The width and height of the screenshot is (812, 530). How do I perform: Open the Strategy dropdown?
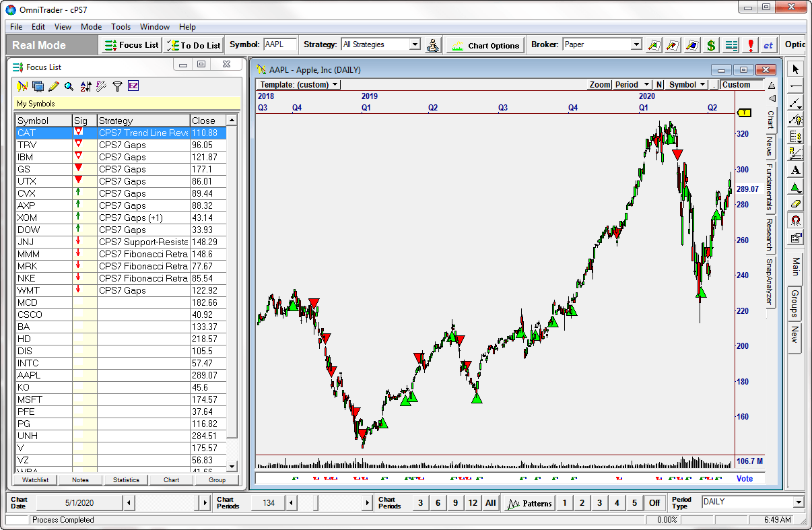coord(415,44)
